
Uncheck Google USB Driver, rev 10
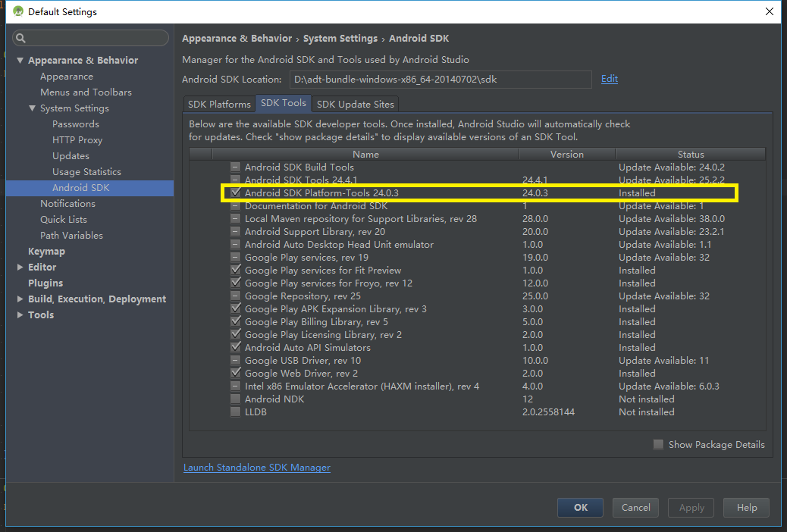(x=235, y=360)
